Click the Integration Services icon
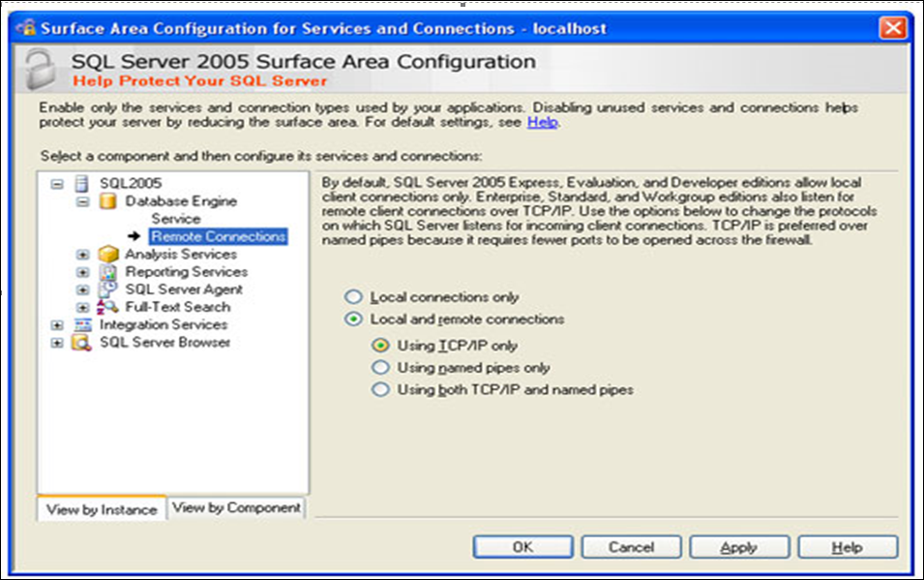 (82, 325)
